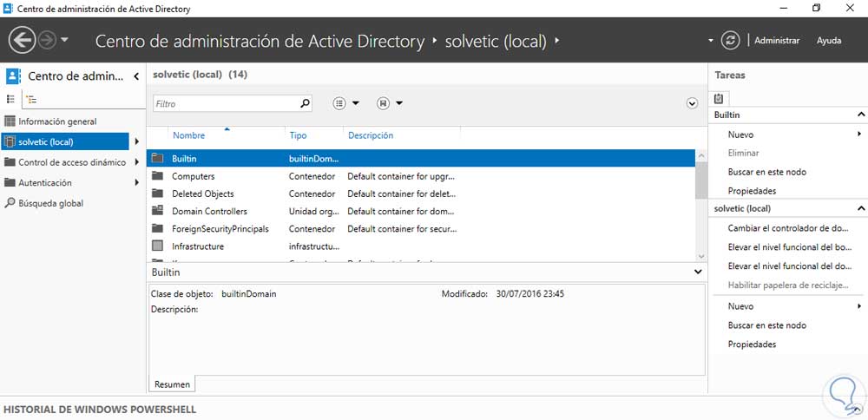This screenshot has height=420, width=868.
Task: Select the Builtin row
Action: 421,158
